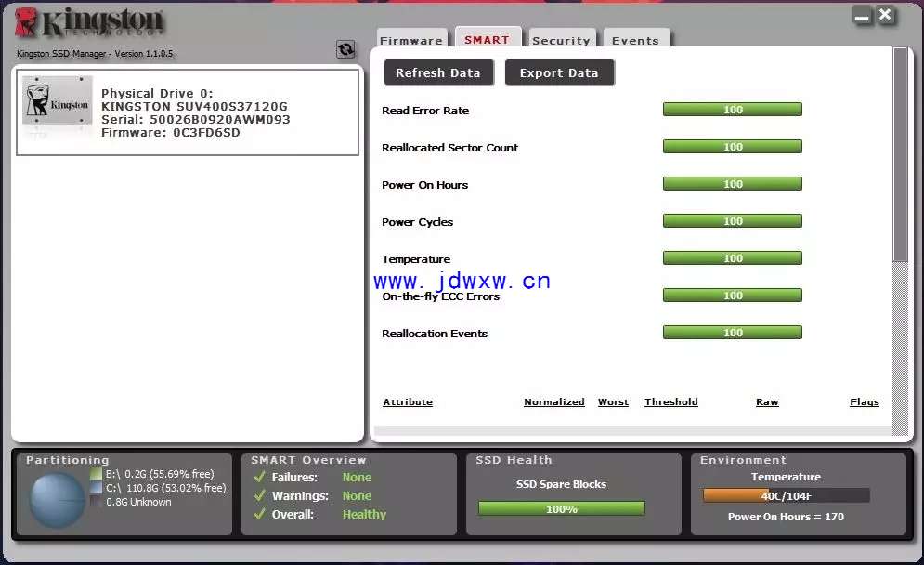Screen dimensions: 924x565
Task: Click the Temperature attribute health bar
Action: [x=733, y=258]
